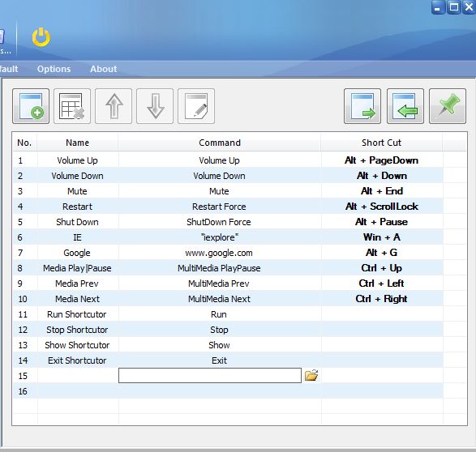Click the export shortcuts green arrow icon

(362, 106)
